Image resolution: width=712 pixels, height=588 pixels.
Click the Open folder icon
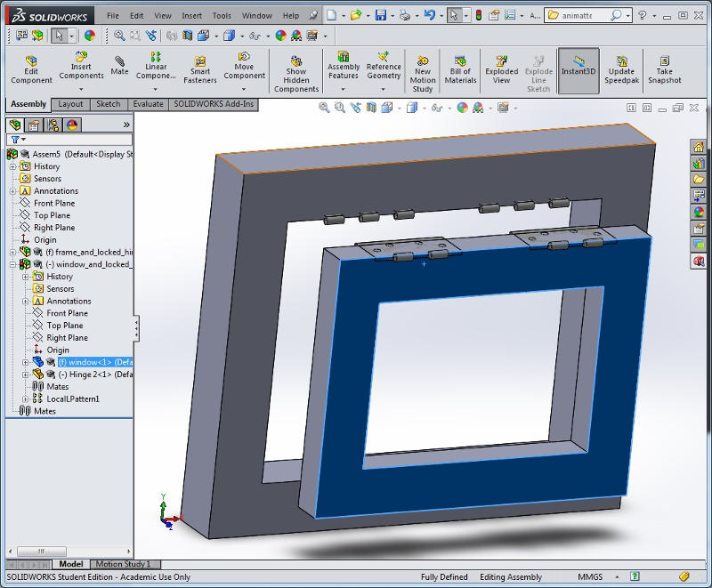tap(355, 15)
